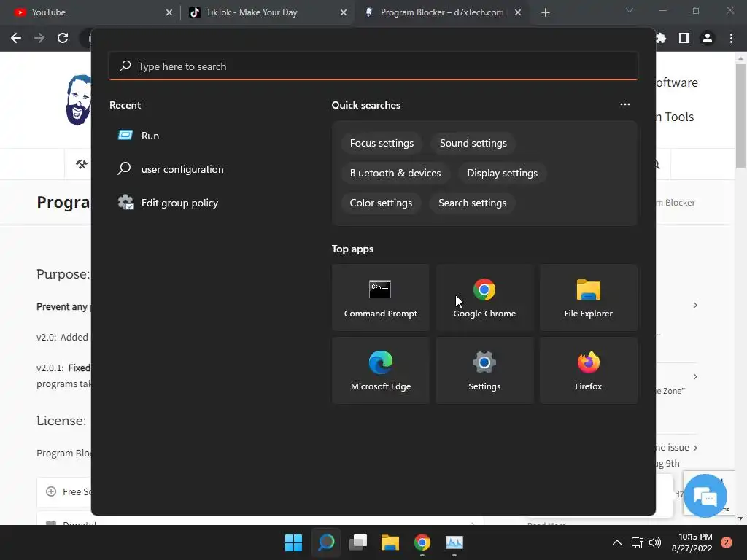The height and width of the screenshot is (560, 747).
Task: Open Bluetooth & devices quick search
Action: (395, 173)
